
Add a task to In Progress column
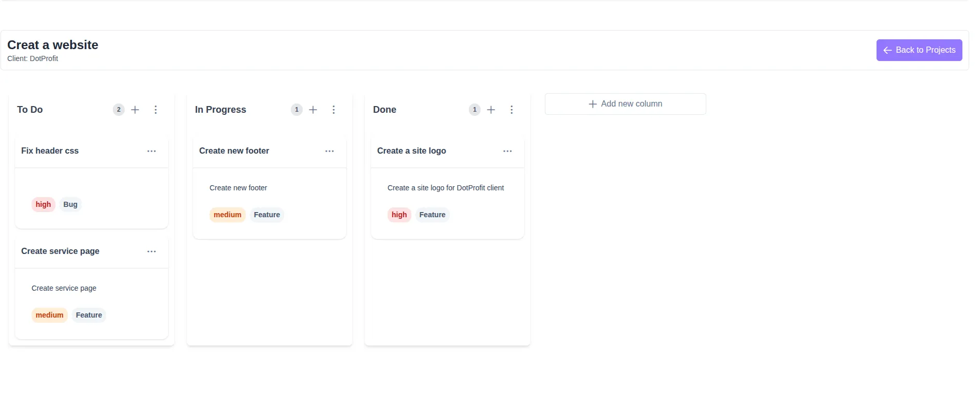tap(313, 110)
